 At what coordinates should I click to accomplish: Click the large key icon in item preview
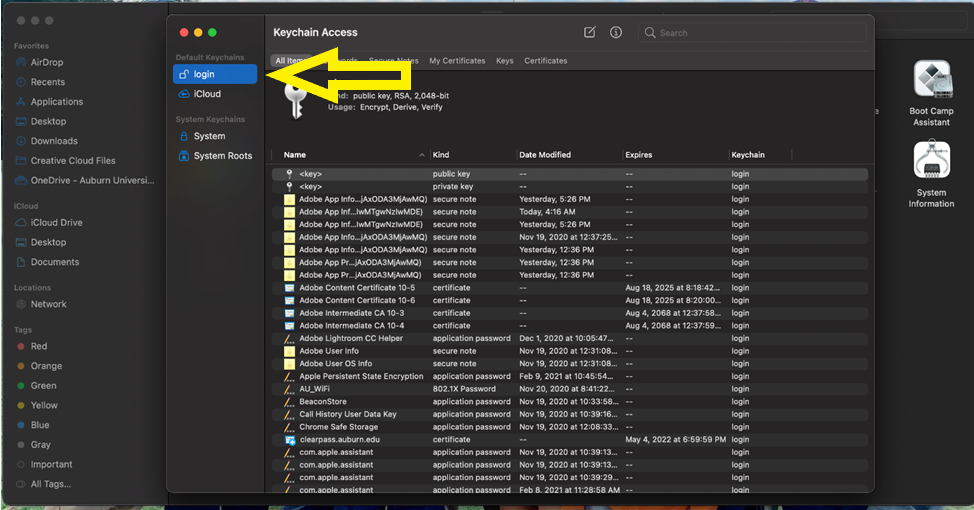click(296, 101)
